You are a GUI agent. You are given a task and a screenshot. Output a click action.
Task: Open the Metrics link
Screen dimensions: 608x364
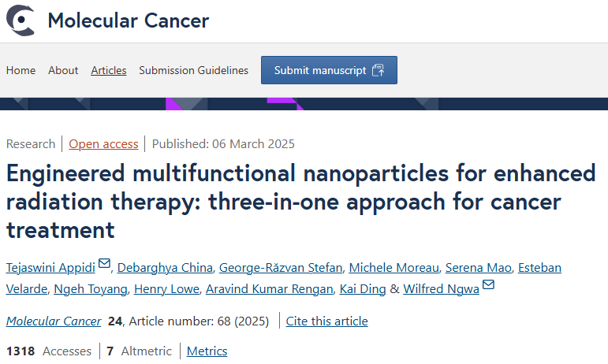207,351
